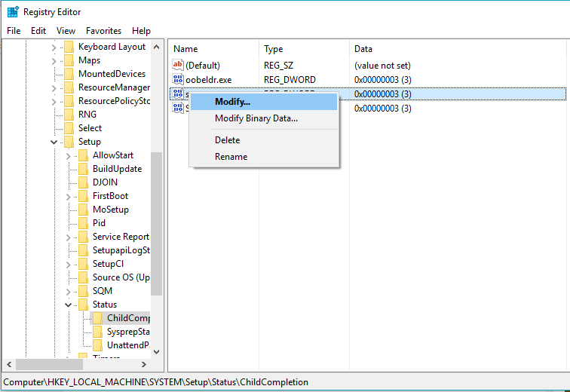Click the tree vertical scrollbar down arrow

(x=157, y=351)
